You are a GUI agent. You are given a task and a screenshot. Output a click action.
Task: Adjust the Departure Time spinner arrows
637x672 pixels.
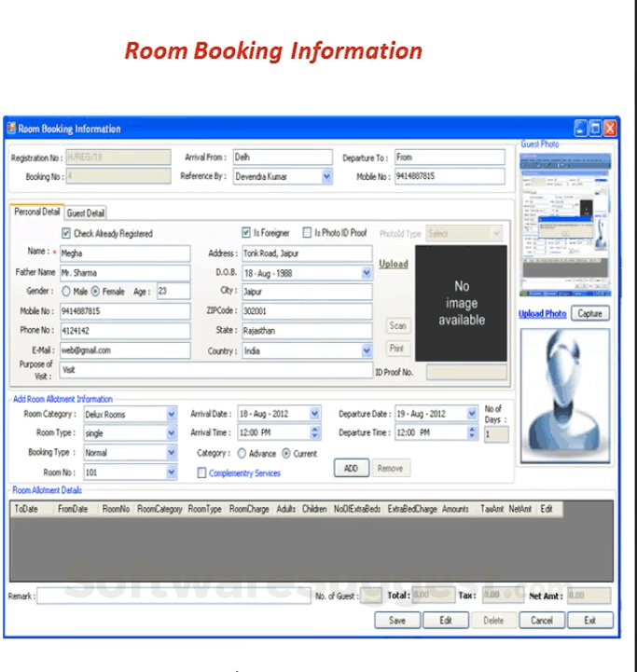(x=472, y=432)
